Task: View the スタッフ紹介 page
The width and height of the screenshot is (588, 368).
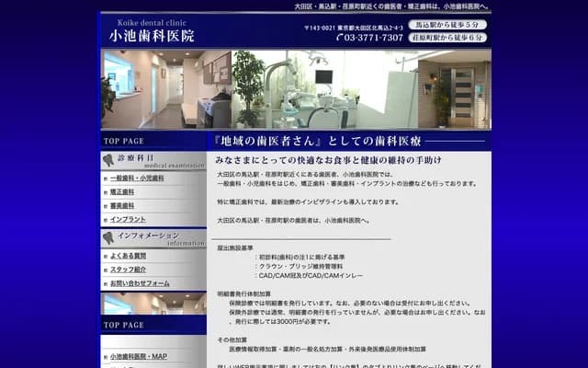Action: tap(128, 270)
